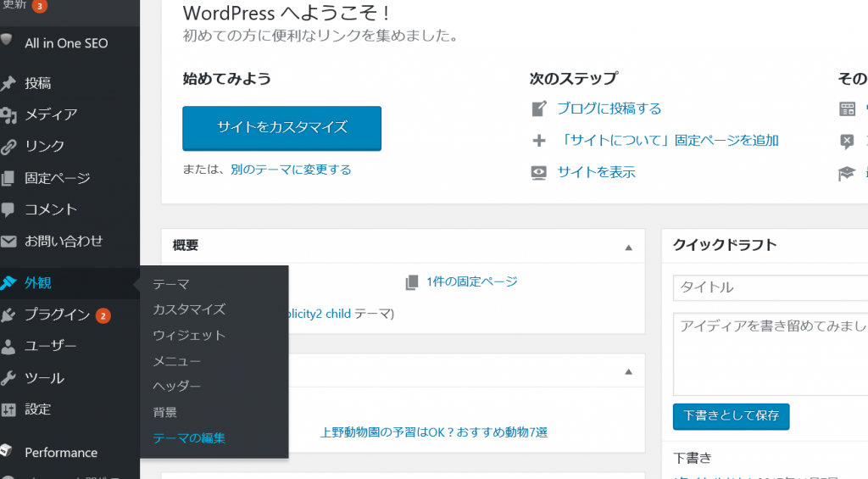This screenshot has height=479, width=868.
Task: Click the 下書きとして保存 button
Action: [x=732, y=416]
